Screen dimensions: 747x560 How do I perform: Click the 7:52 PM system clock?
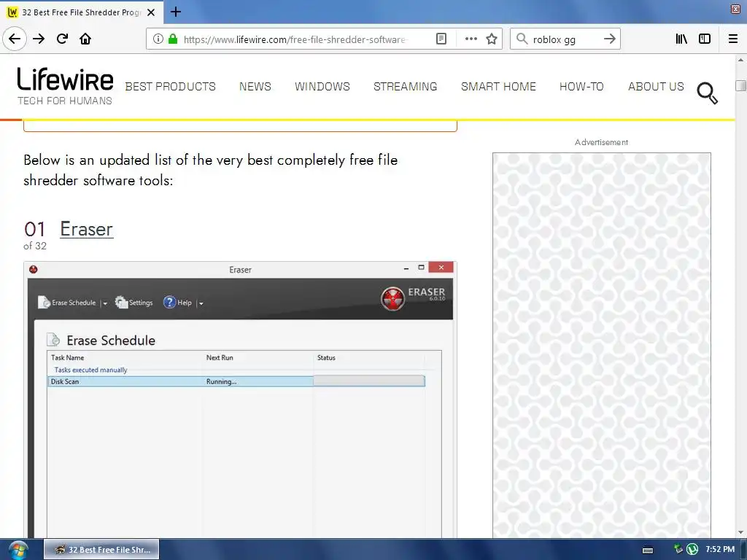720,550
